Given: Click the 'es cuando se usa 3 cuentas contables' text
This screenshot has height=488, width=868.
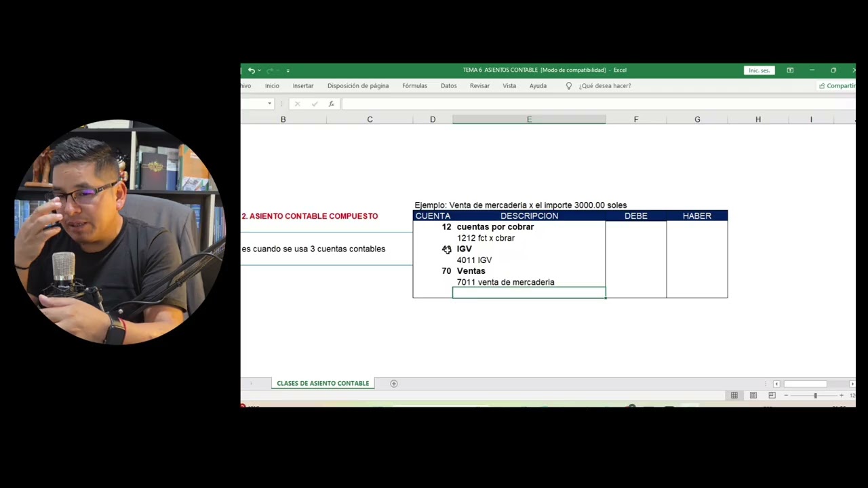Looking at the screenshot, I should 313,249.
